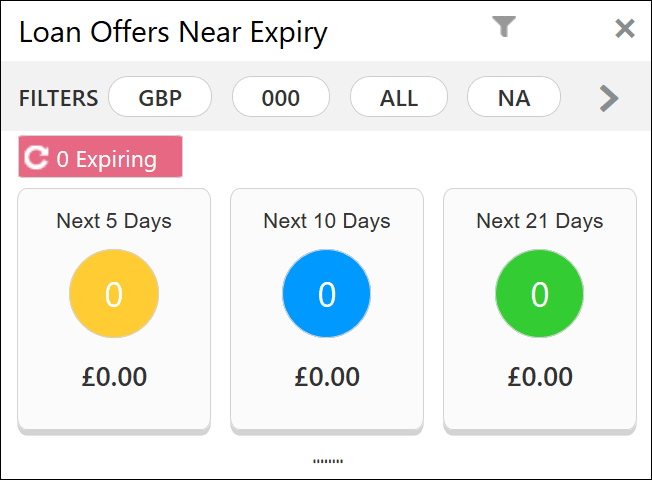Grab the dotted resize handle at bottom
Image resolution: width=652 pixels, height=480 pixels.
tap(328, 461)
